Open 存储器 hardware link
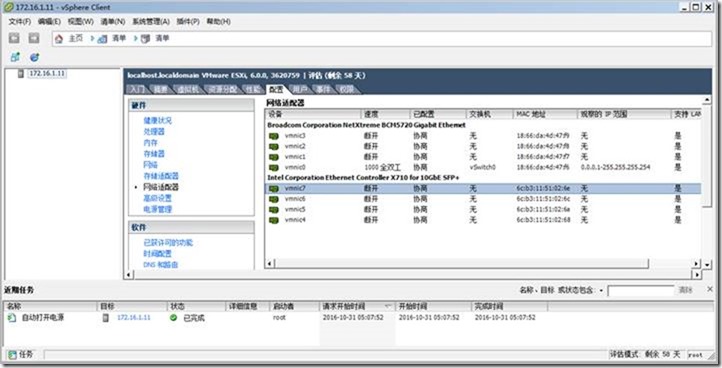The image size is (722, 368). click(154, 154)
